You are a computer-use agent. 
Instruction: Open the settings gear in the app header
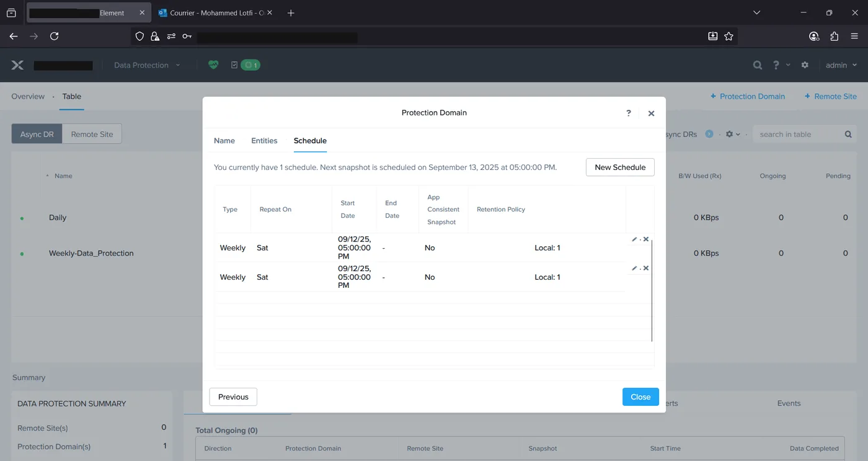[x=805, y=65]
